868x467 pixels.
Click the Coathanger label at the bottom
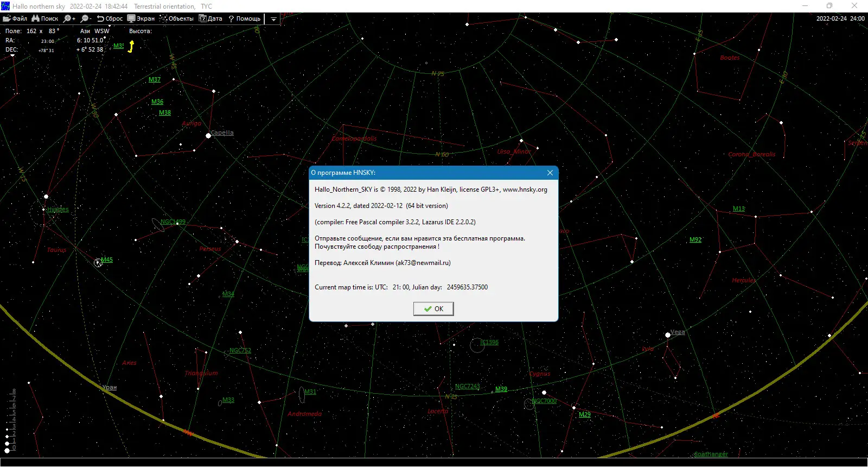pos(711,454)
